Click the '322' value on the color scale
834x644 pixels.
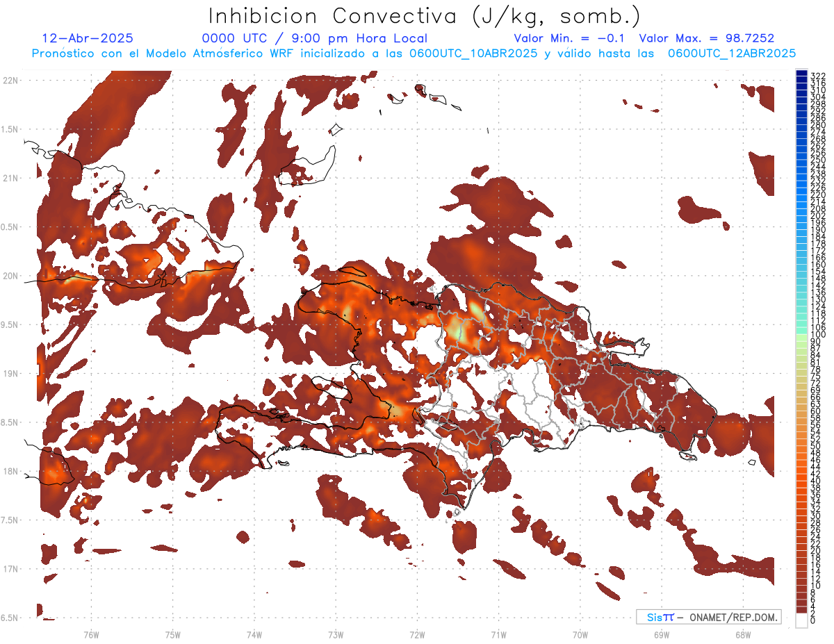pos(818,76)
